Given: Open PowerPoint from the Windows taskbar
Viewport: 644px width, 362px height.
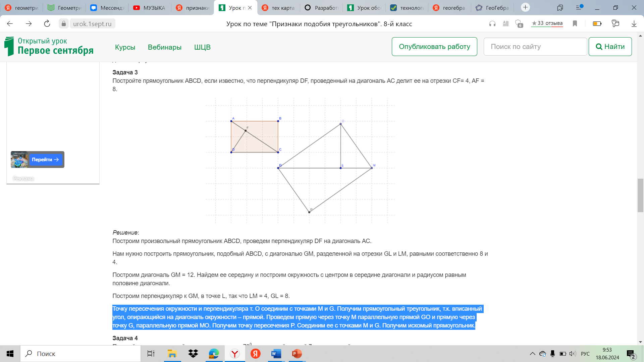Looking at the screenshot, I should [x=297, y=354].
